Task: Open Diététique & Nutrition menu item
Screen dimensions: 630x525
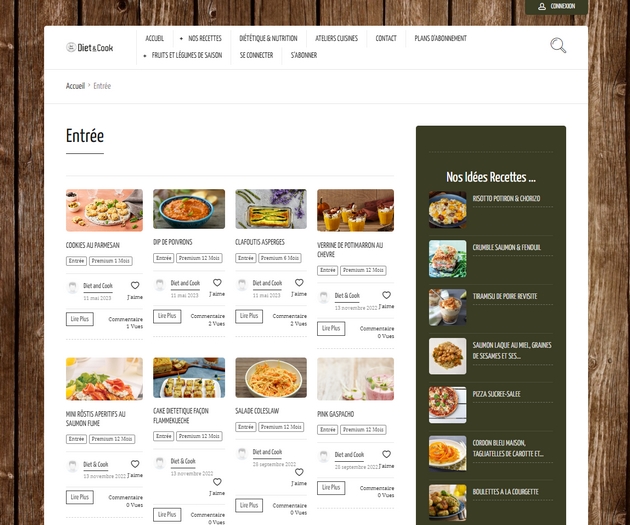Action: point(268,38)
